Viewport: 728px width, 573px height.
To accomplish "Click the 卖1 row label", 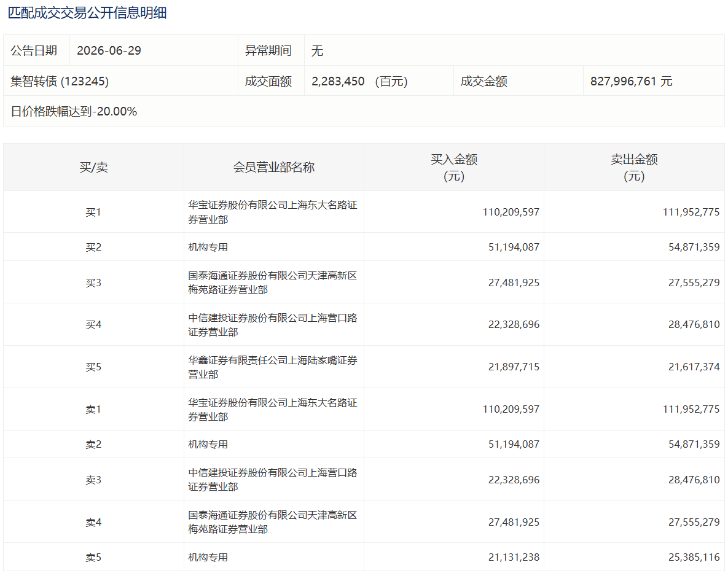I will [x=93, y=409].
